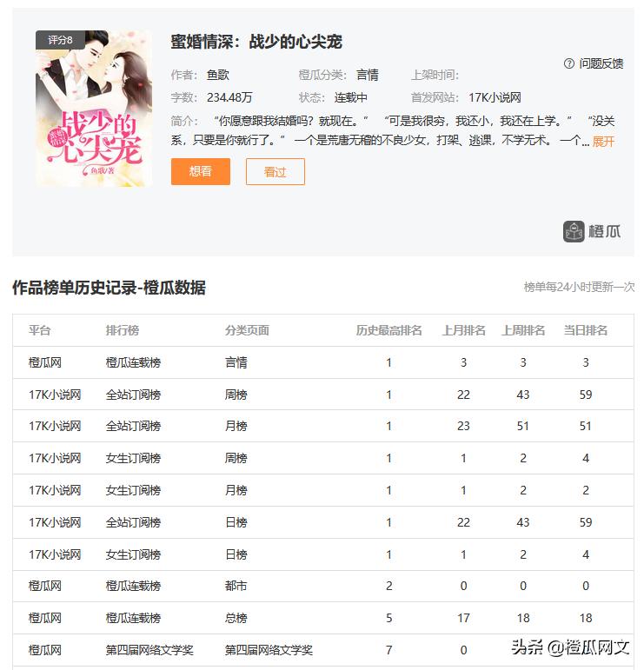This screenshot has height=670, width=644.
Task: Click the 上月排名 column header
Action: pyautogui.click(x=464, y=330)
